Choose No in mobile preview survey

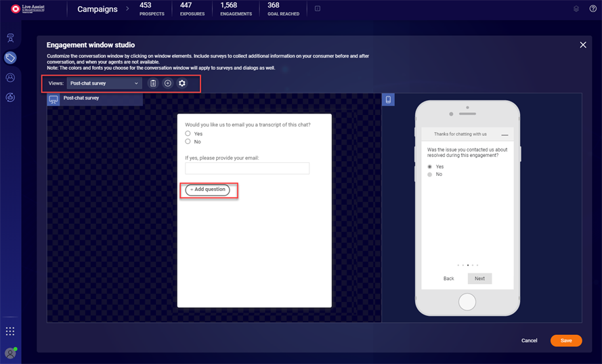click(429, 175)
